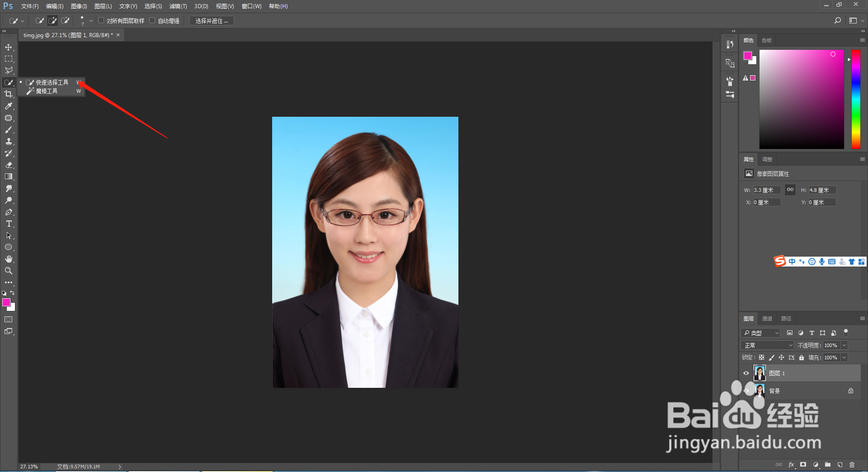Viewport: 868px width, 472px height.
Task: Toggle lock all padlock
Action: click(802, 358)
